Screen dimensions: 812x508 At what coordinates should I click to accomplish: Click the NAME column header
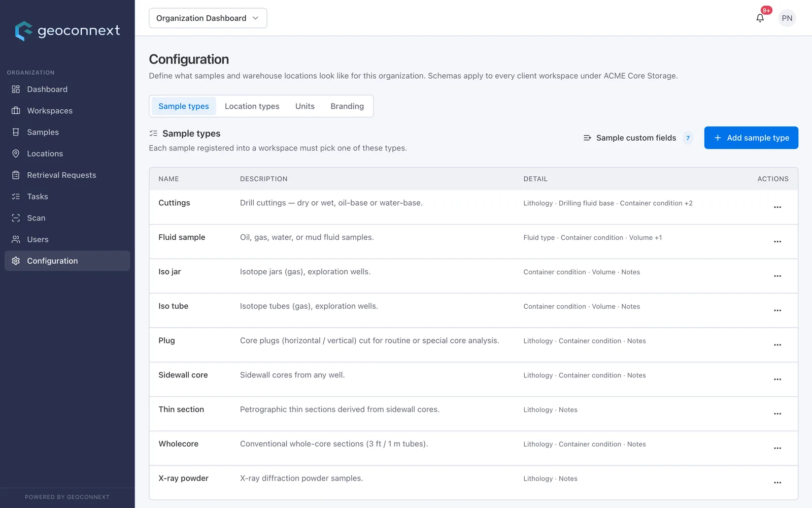pyautogui.click(x=168, y=179)
